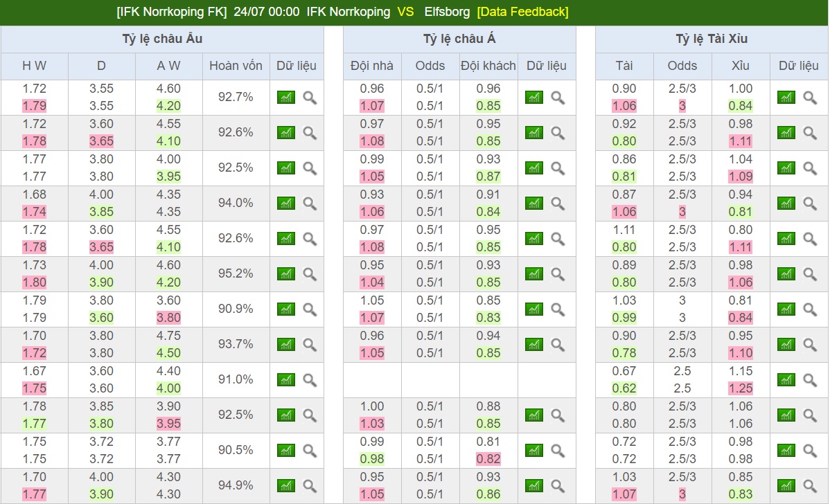Screen dimensions: 830x504
Task: Open chart icon for Tài Xỉu row 0.72 / 0.98
Action: [x=786, y=450]
